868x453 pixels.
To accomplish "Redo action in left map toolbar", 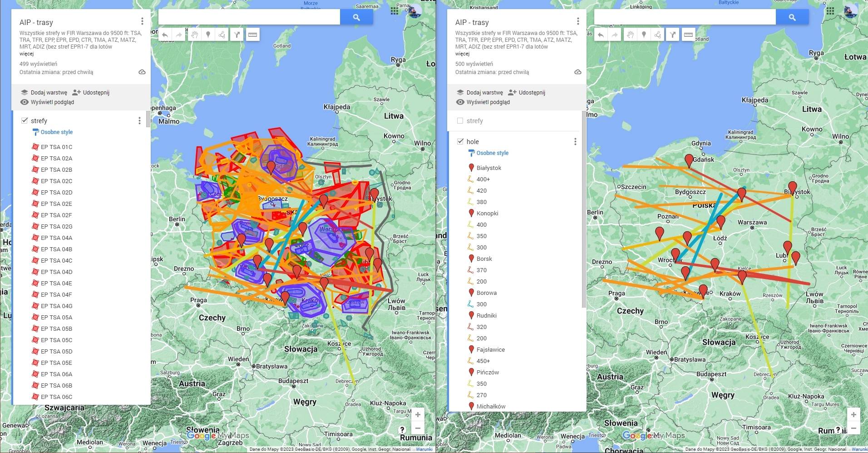I will click(179, 35).
